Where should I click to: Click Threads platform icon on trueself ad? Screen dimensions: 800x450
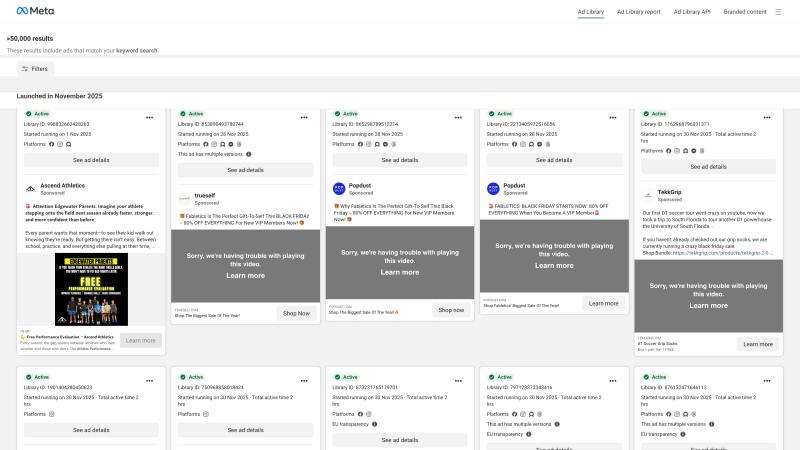tap(239, 144)
